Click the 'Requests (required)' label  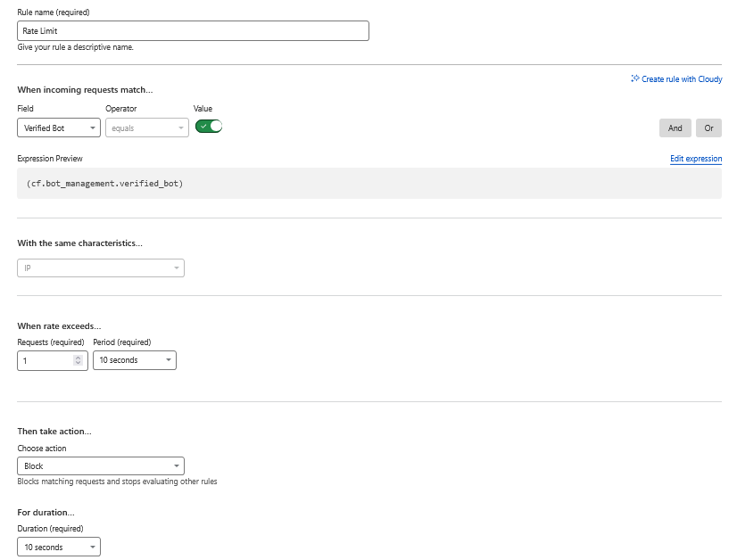(x=51, y=342)
